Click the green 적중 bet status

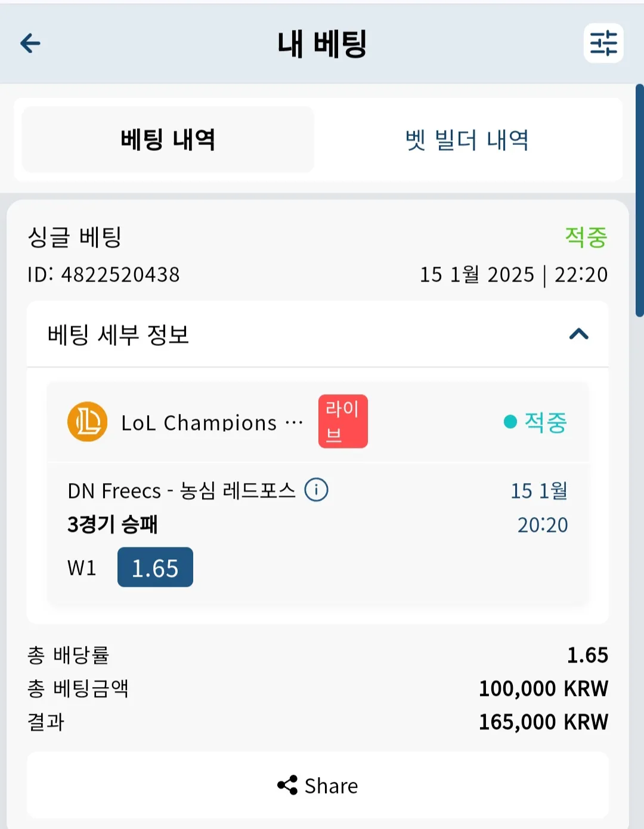point(586,237)
